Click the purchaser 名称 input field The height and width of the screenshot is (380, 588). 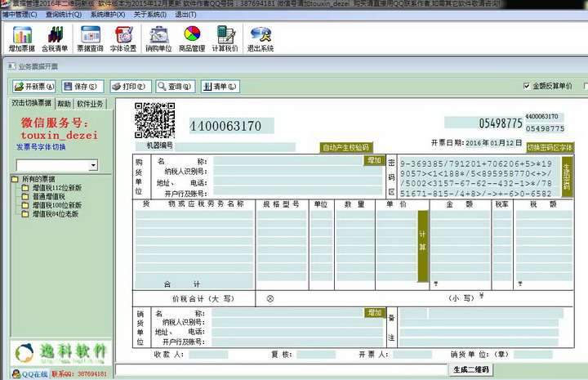288,161
